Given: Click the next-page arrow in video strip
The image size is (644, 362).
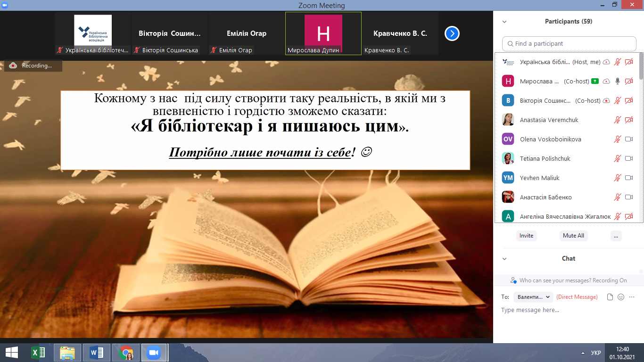Looking at the screenshot, I should tap(452, 33).
